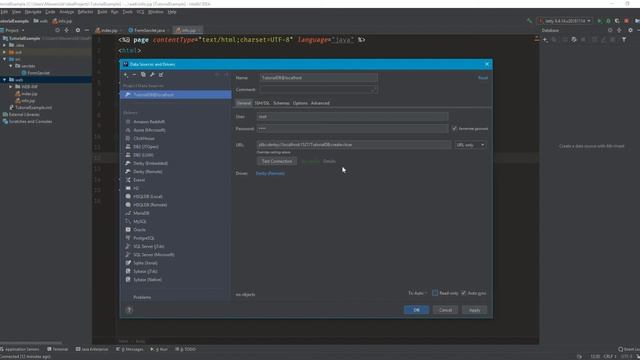Click OK in Data Sources dialog

pyautogui.click(x=416, y=310)
